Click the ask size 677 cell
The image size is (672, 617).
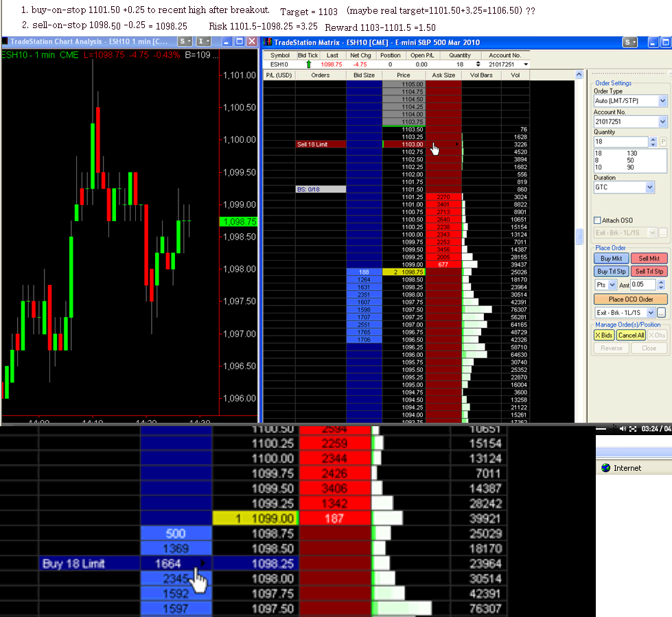coord(443,265)
